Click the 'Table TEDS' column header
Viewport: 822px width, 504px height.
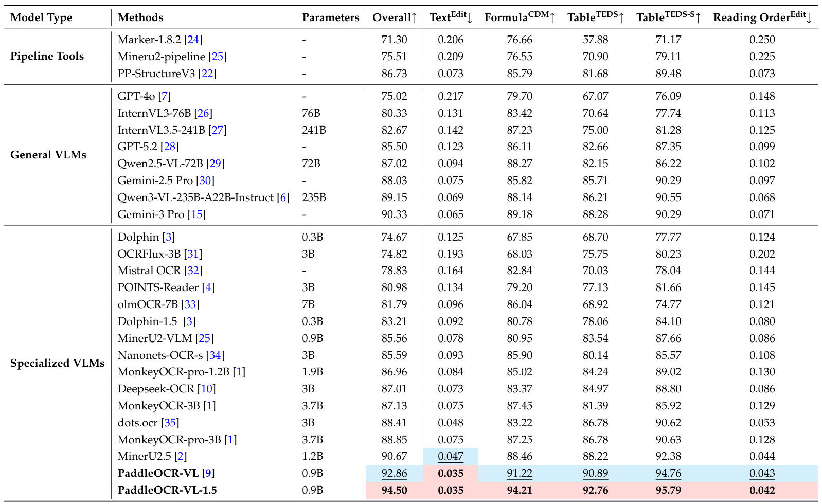pyautogui.click(x=596, y=17)
